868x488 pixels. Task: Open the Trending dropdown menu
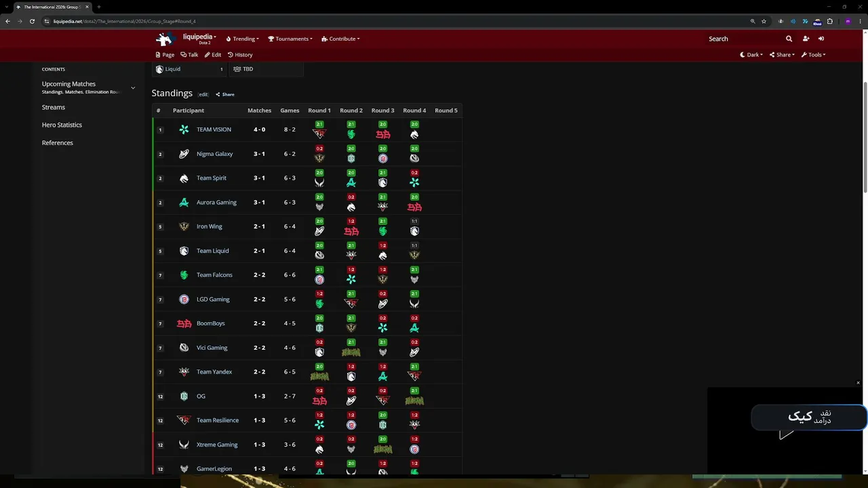click(242, 39)
